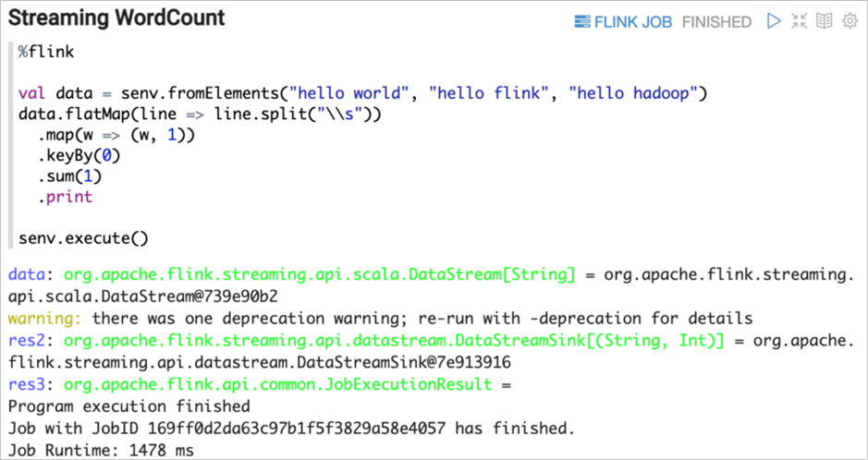Screen dimensions: 868x460
Task: Run the paragraph with the play icon
Action: pos(774,21)
